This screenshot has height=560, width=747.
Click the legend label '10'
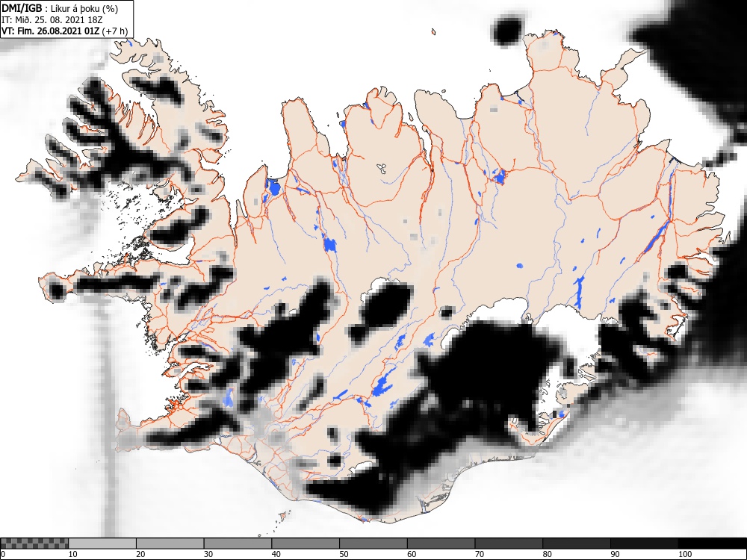[73, 554]
